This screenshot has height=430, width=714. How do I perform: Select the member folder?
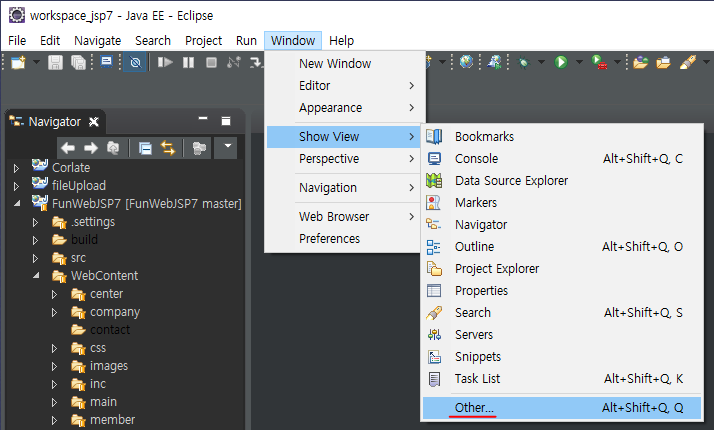point(112,420)
